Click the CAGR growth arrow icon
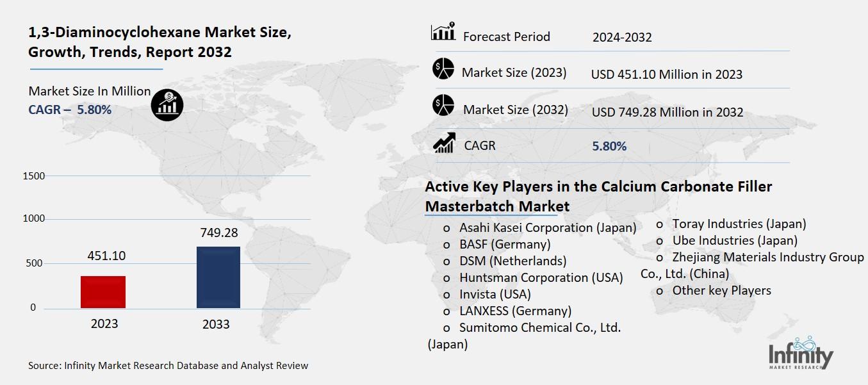The image size is (868, 385). (443, 142)
